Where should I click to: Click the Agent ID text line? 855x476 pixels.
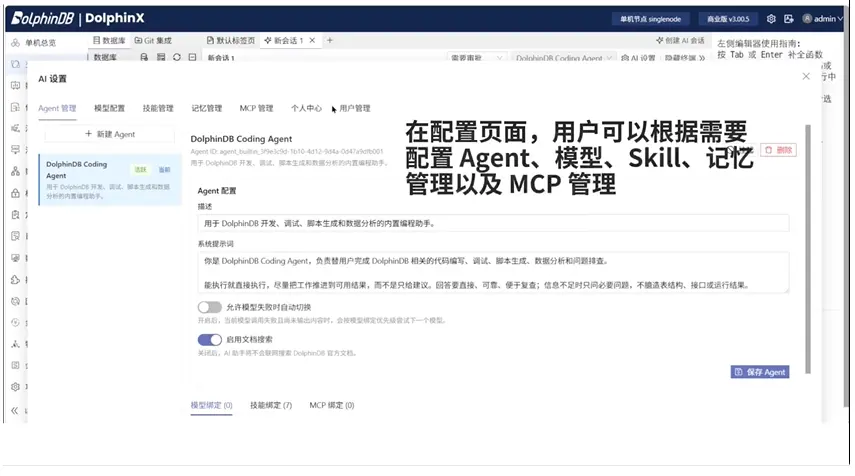286,152
